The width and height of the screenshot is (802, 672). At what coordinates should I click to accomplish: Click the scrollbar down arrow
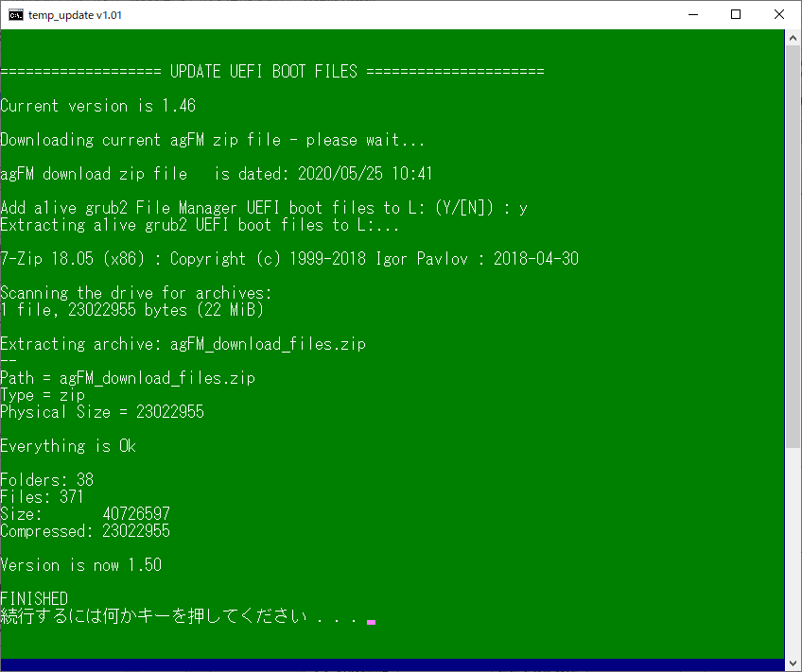point(793,664)
